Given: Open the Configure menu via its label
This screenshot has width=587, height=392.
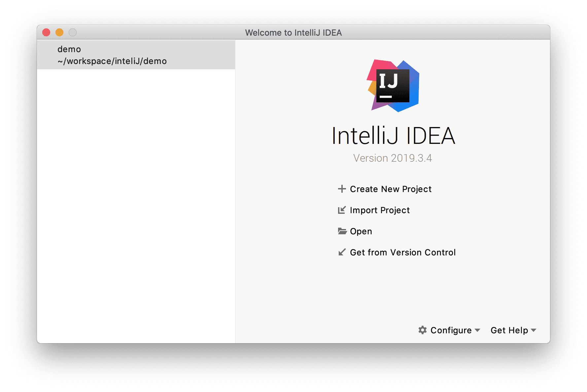Looking at the screenshot, I should coord(451,330).
